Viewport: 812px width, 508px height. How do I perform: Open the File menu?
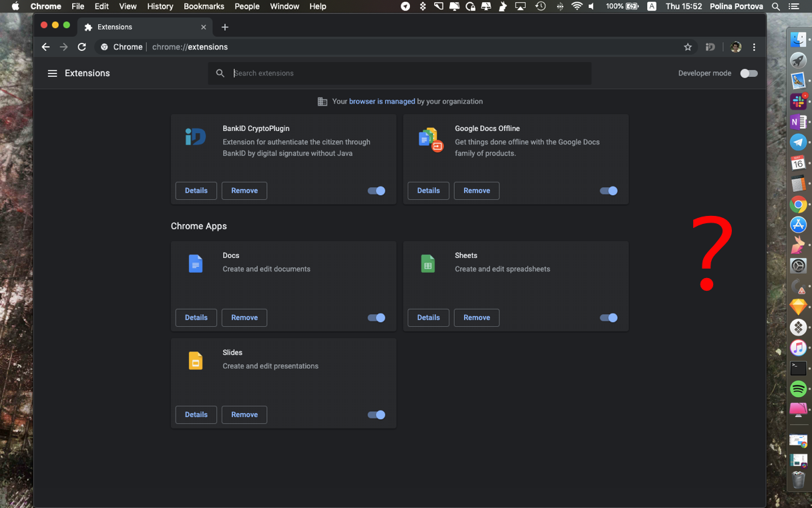pos(77,7)
